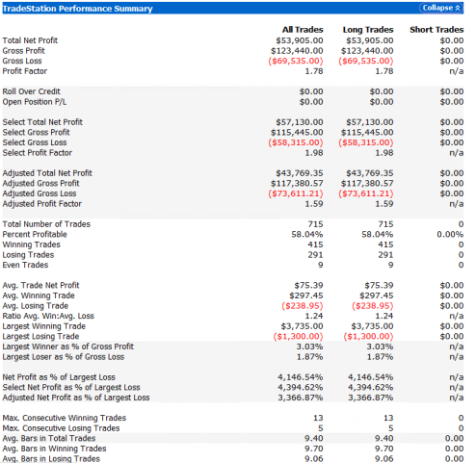Select All Trades value $3,735.00
This screenshot has height=463, width=476.
(302, 326)
